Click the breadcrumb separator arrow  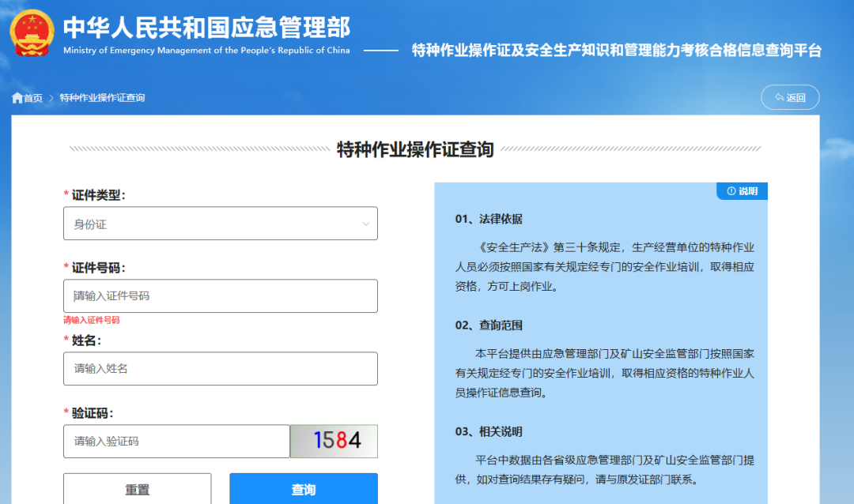(51, 98)
